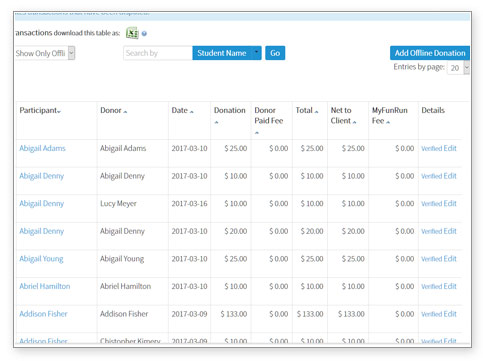Select the $ 20.00 Donation cell
Viewport: 483px width, 361px height.
click(x=236, y=231)
